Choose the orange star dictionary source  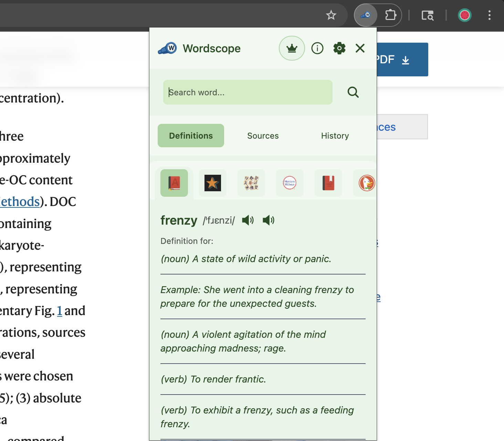coord(212,183)
